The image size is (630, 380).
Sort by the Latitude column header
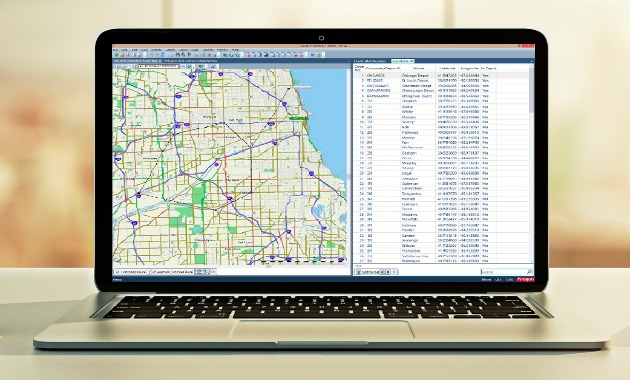[447, 69]
